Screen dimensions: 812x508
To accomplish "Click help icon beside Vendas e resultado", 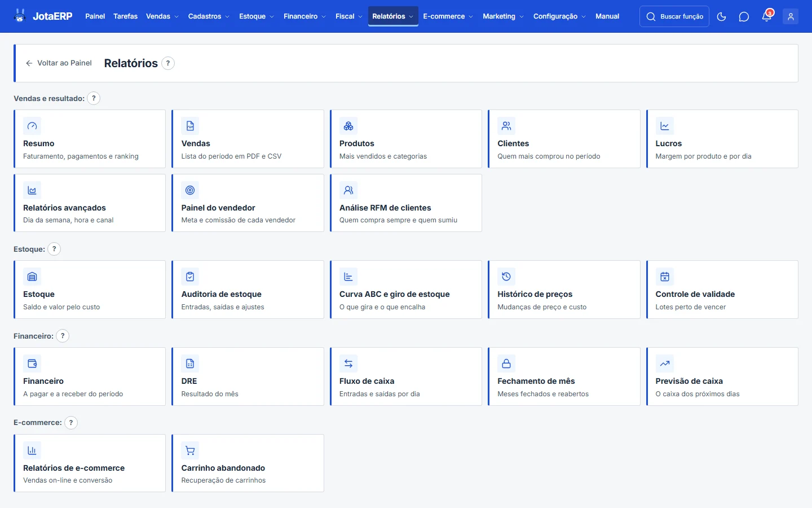I will [x=94, y=98].
